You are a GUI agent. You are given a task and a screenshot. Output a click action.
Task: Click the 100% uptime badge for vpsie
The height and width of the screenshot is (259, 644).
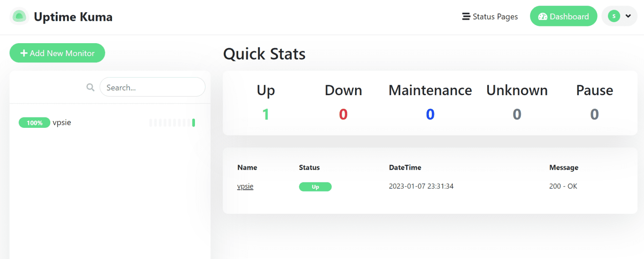pos(34,122)
